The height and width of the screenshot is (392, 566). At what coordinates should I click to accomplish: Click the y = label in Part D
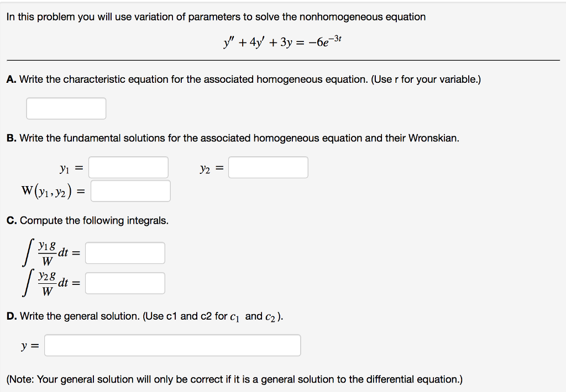29,345
